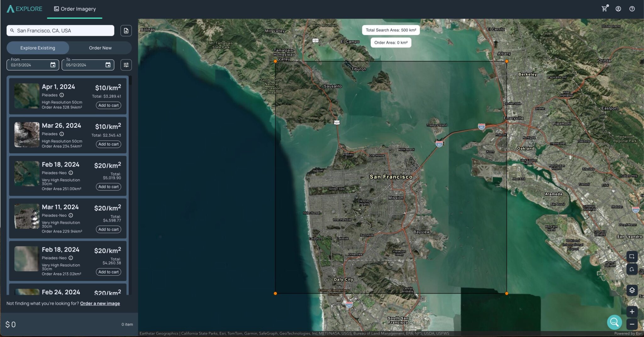Image resolution: width=644 pixels, height=337 pixels.
Task: Add the Apr 1, 2024 image to cart
Action: pos(108,105)
